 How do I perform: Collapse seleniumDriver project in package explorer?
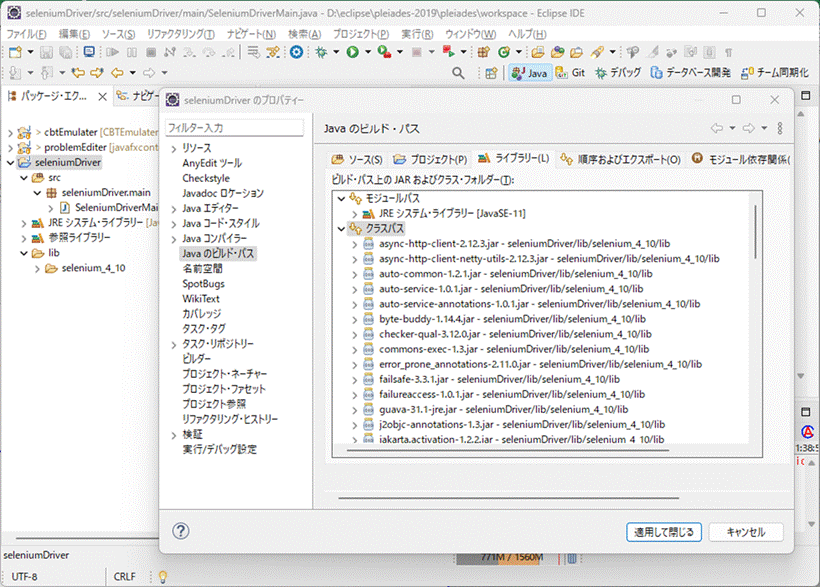click(x=10, y=163)
